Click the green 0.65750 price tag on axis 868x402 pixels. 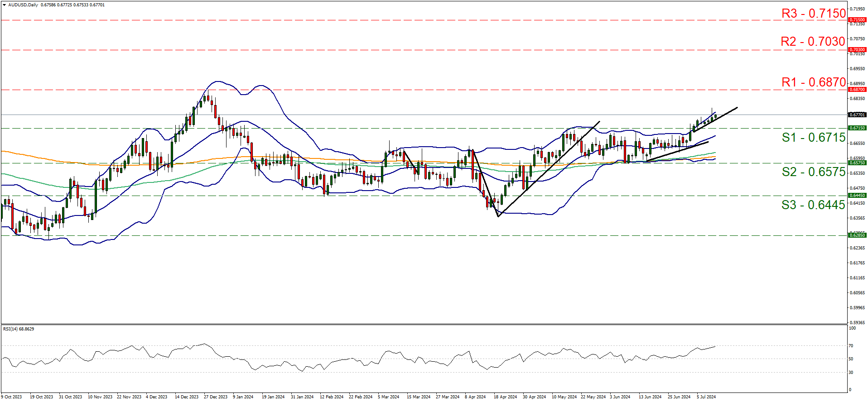857,163
